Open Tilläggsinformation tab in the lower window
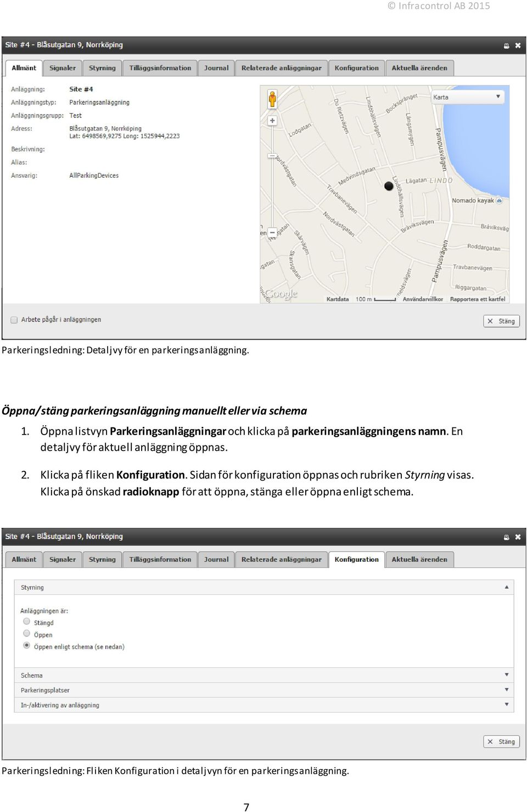The image size is (527, 812). [x=160, y=560]
